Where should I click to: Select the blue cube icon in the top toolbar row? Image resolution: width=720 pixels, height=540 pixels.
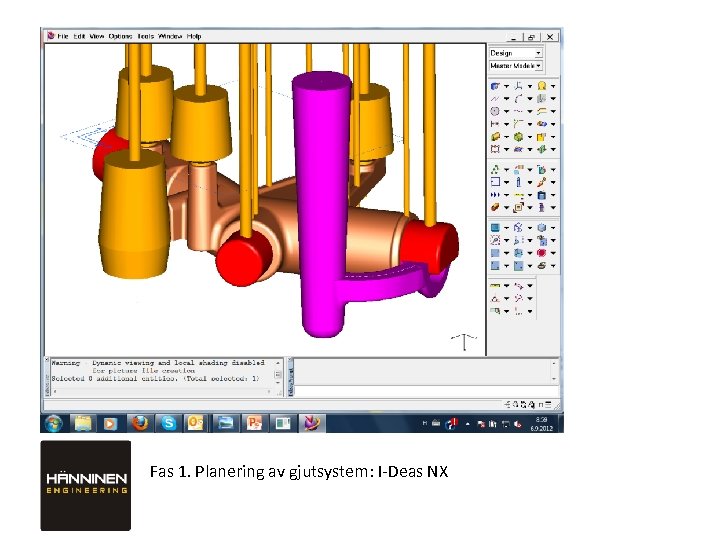(495, 86)
